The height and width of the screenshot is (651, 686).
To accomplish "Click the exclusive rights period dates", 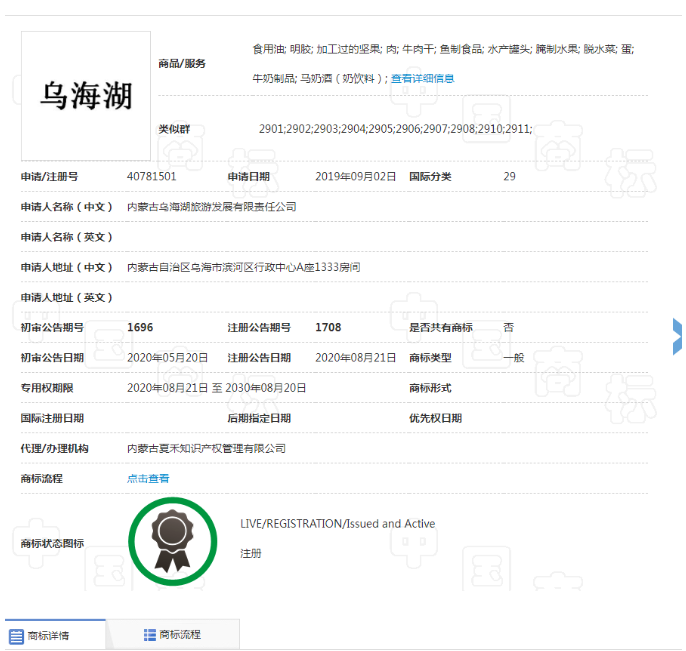I will (x=217, y=387).
